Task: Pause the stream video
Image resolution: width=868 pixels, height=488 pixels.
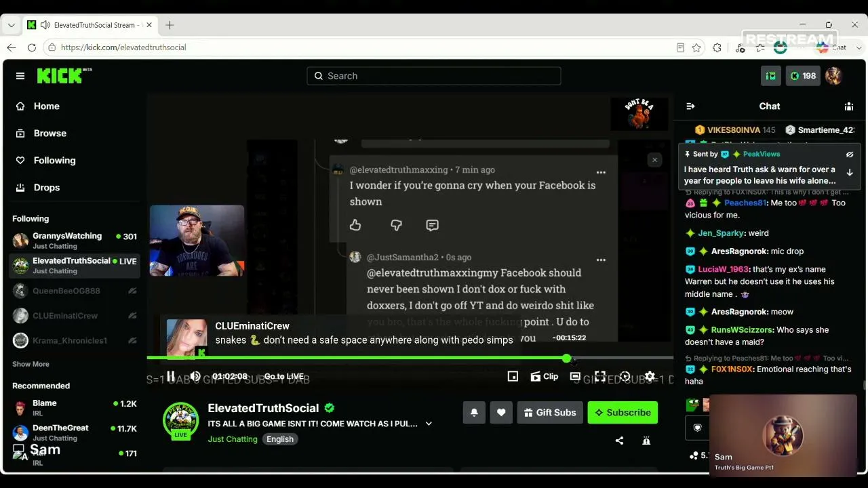Action: click(171, 376)
